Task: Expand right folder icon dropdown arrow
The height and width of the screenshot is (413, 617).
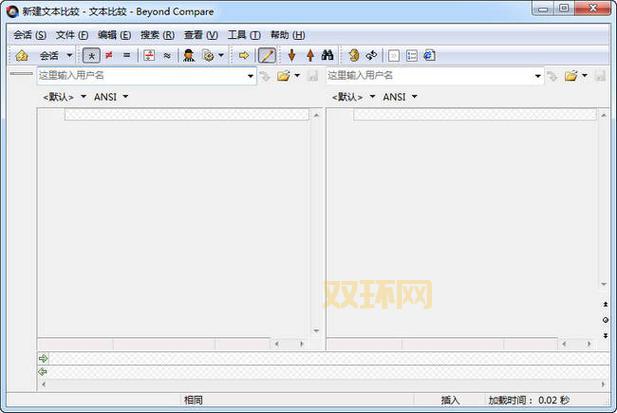Action: coord(585,75)
